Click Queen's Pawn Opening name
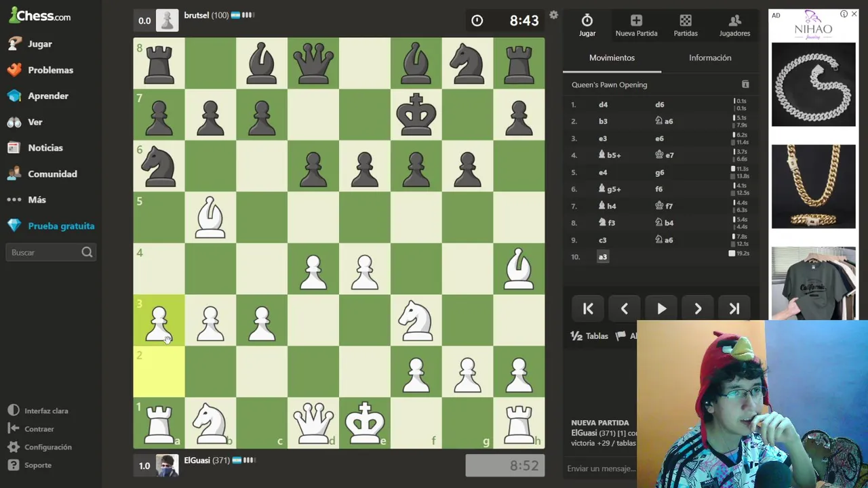Image resolution: width=868 pixels, height=488 pixels. (609, 85)
